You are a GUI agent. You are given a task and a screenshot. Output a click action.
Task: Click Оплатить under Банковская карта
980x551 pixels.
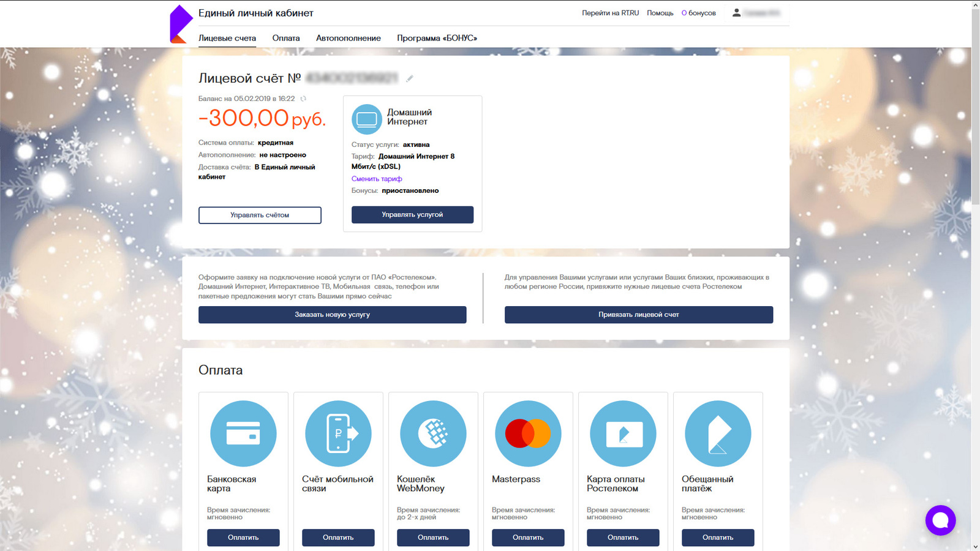(x=243, y=538)
